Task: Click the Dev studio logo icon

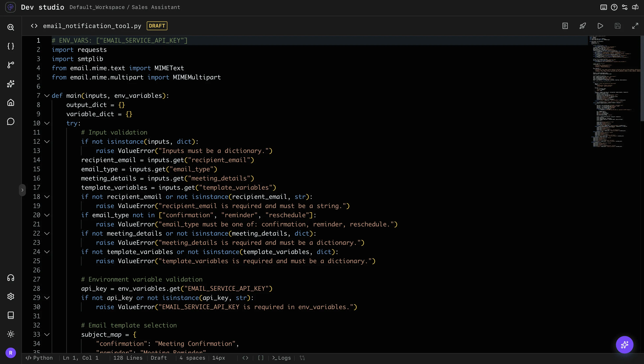Action: coord(11,7)
